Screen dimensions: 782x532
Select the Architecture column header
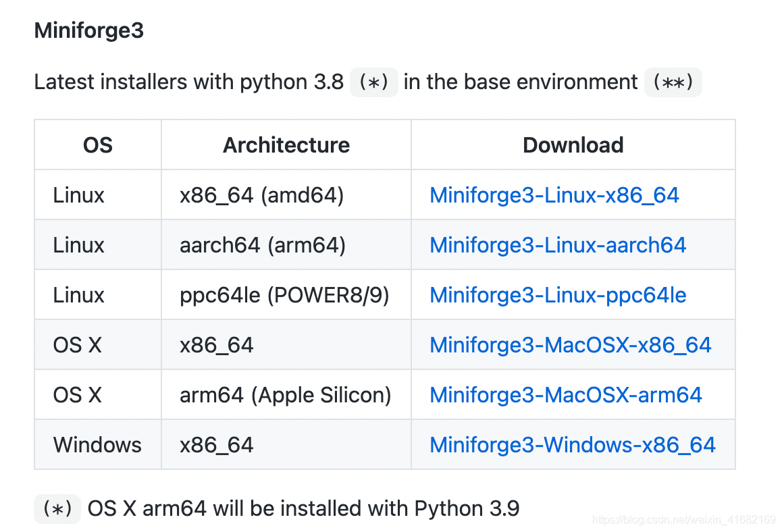click(x=286, y=145)
